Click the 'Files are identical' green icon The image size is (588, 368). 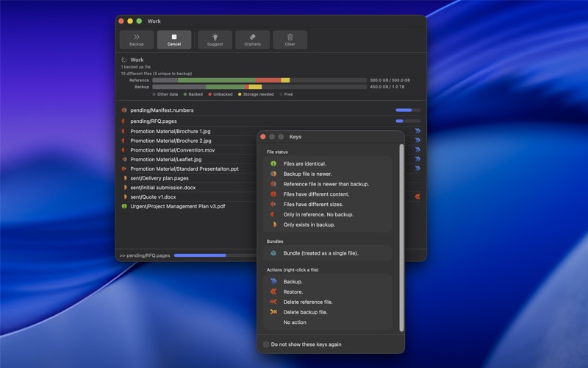tap(273, 163)
